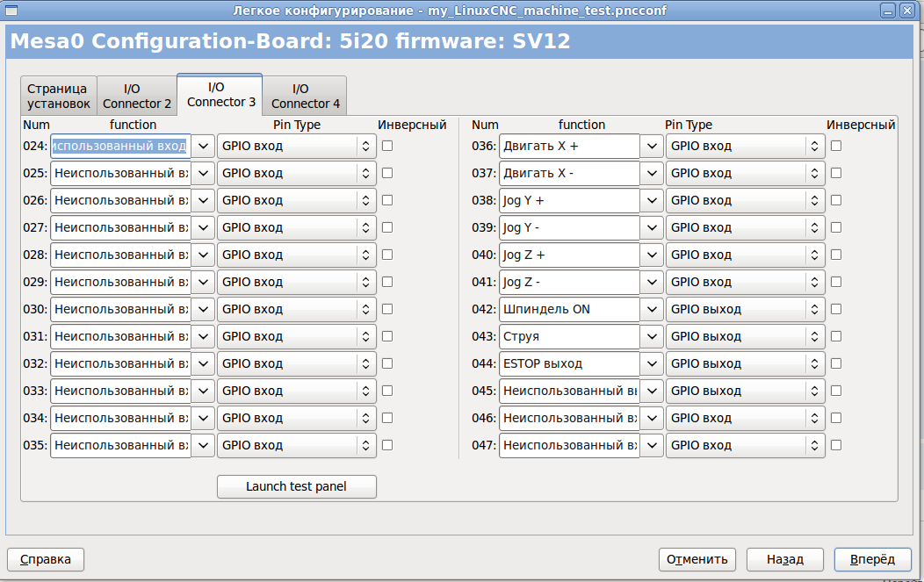Expand the Двигать X - function dropdown
This screenshot has height=582, width=924.
point(652,173)
